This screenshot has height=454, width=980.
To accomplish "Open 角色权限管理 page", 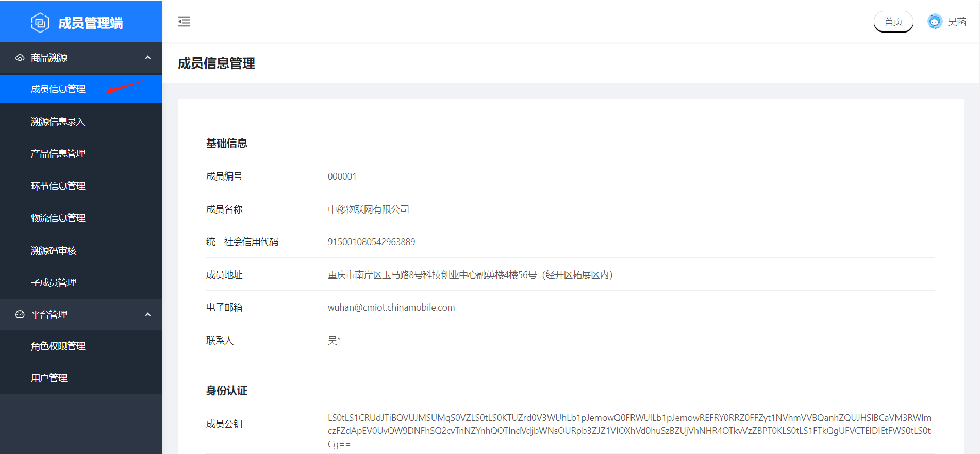I will click(x=58, y=346).
